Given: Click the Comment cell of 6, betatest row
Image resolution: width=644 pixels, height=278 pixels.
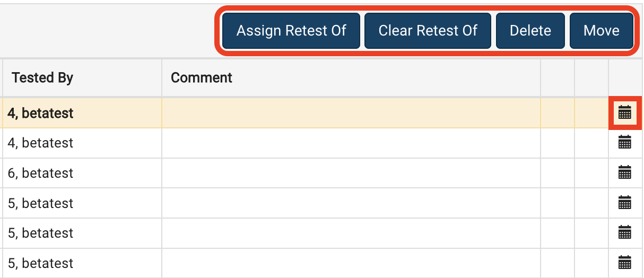Looking at the screenshot, I should point(351,173).
